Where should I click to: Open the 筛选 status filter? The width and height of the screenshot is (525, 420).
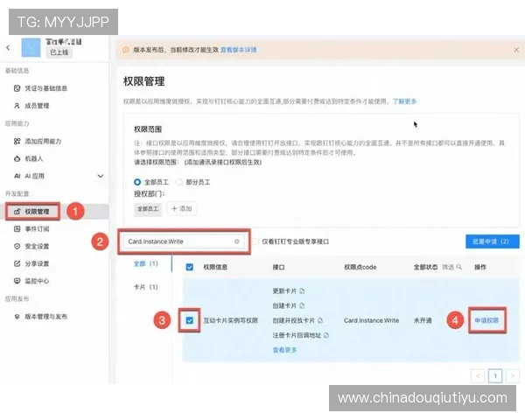click(x=452, y=267)
